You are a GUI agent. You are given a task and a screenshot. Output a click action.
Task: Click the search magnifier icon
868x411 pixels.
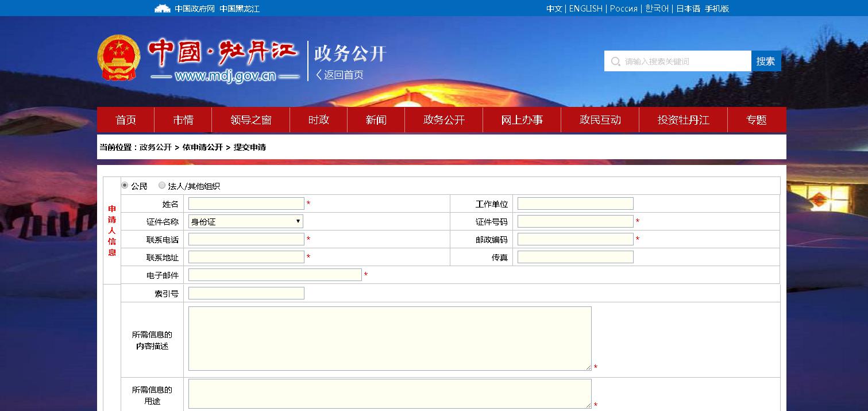point(615,62)
